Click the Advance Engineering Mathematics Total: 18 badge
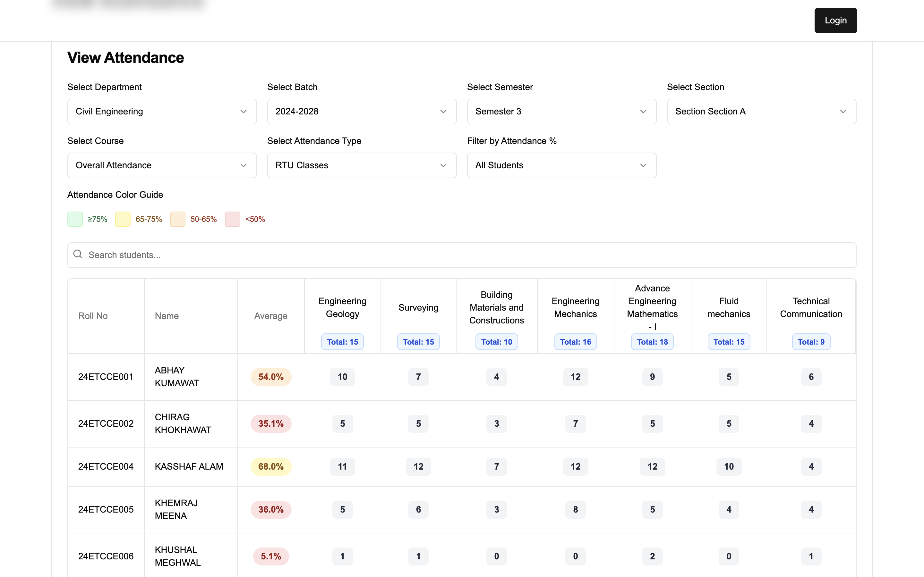The width and height of the screenshot is (924, 577). point(652,341)
